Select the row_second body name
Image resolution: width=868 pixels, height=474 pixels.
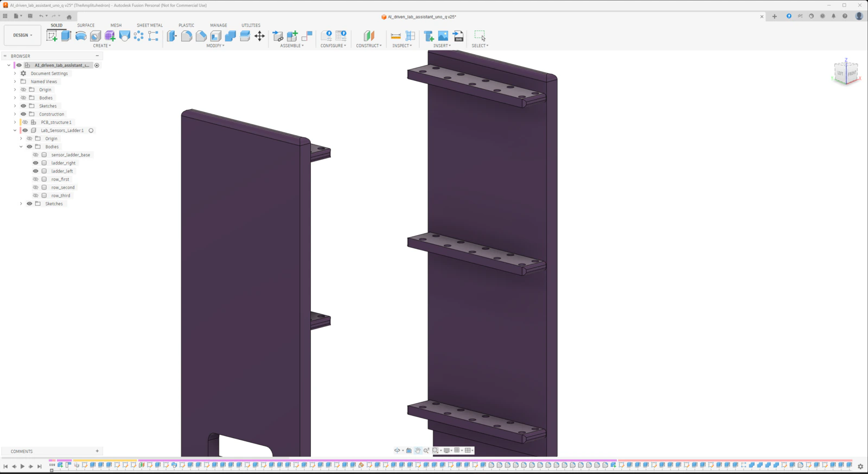(x=63, y=187)
